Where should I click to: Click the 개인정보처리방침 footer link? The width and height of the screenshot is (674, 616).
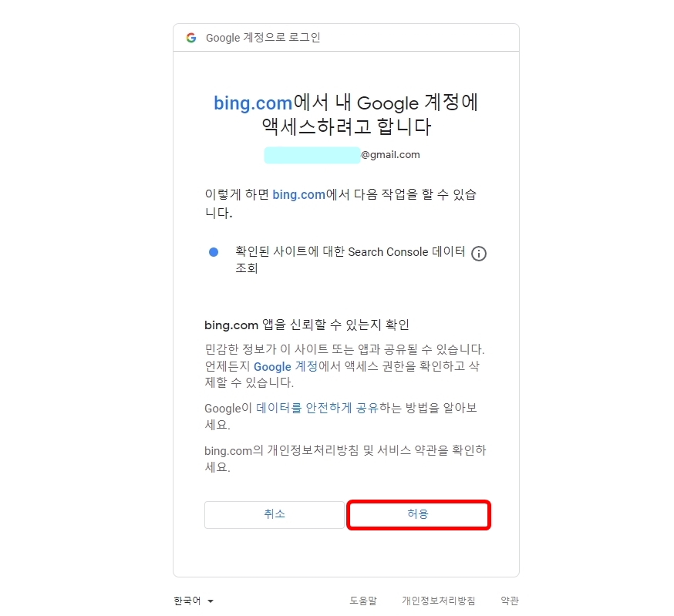click(x=439, y=600)
